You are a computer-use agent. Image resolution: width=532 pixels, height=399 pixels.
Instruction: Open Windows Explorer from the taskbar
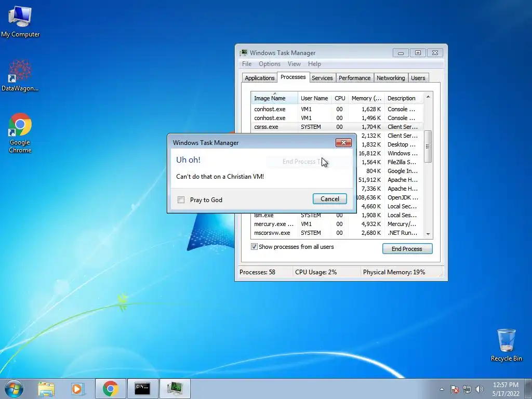46,389
